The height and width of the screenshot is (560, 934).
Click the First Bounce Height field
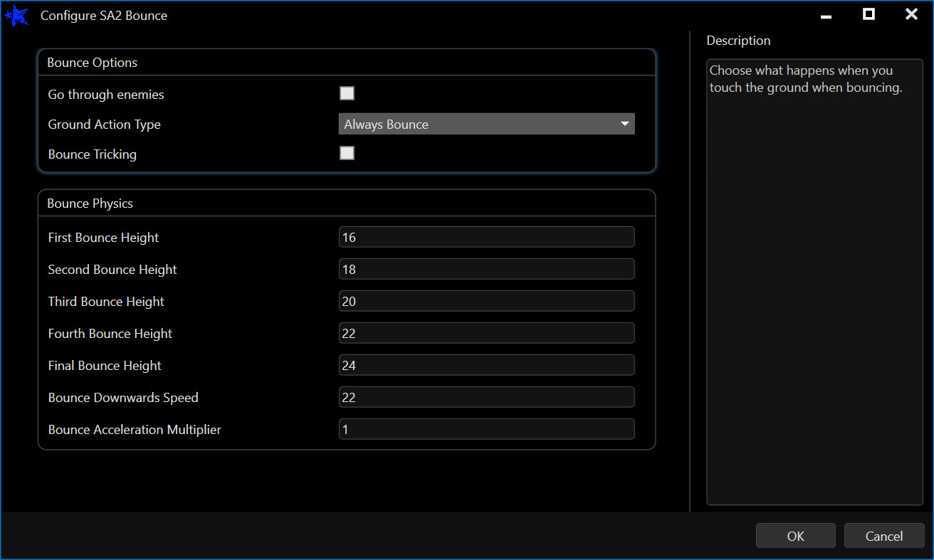tap(486, 237)
